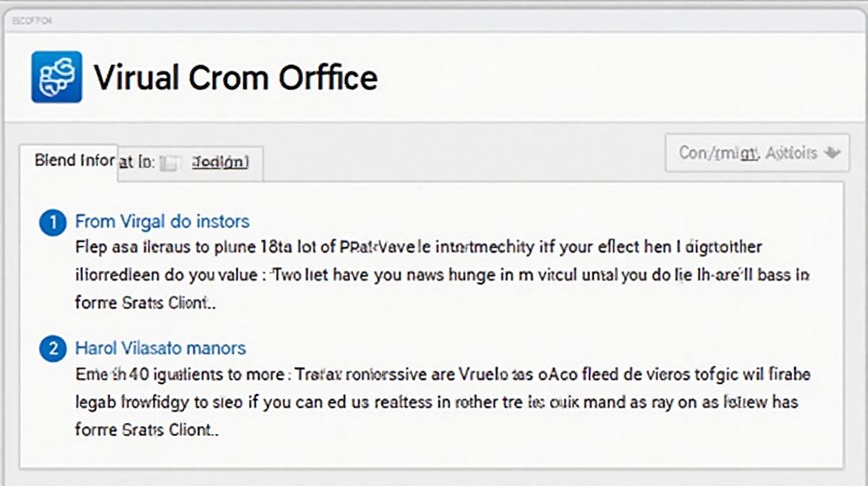Click the paragraph starting with Flep asa
The width and height of the screenshot is (868, 486).
pyautogui.click(x=418, y=248)
